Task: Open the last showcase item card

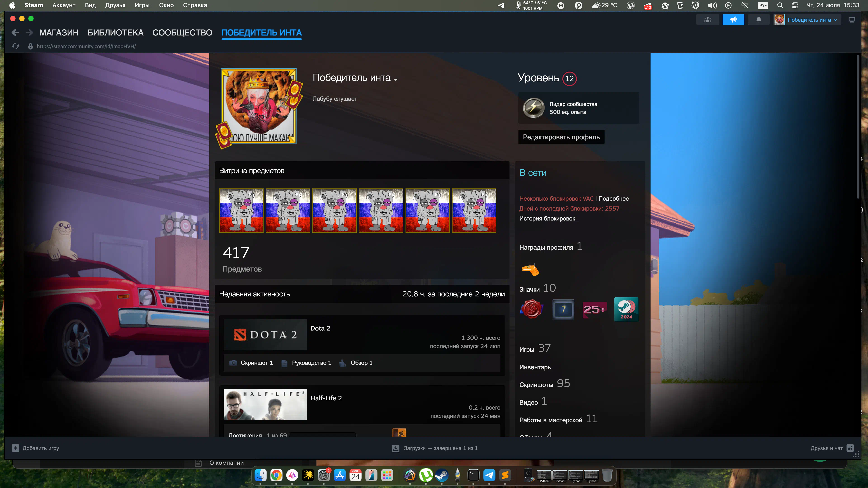Action: (474, 211)
